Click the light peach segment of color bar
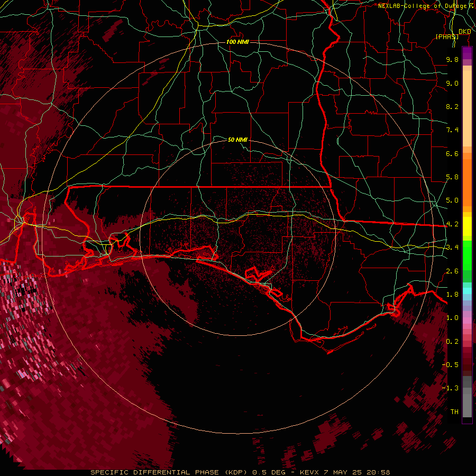This screenshot has height=476, width=476. pyautogui.click(x=467, y=108)
